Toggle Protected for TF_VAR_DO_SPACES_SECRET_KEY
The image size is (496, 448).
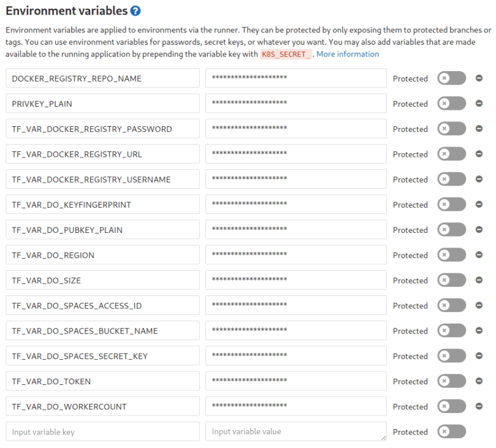coord(451,356)
